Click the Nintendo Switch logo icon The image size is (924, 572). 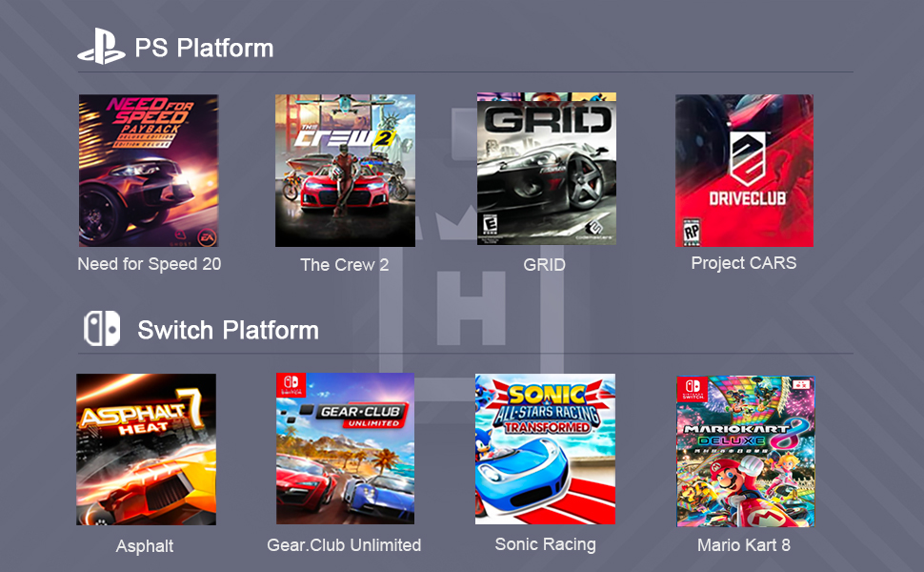[x=102, y=329]
